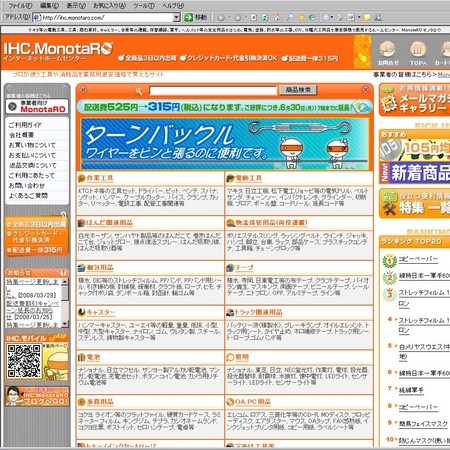Open the 簡易フェイスマスク ranking link
The width and height of the screenshot is (450, 450).
[x=423, y=424]
